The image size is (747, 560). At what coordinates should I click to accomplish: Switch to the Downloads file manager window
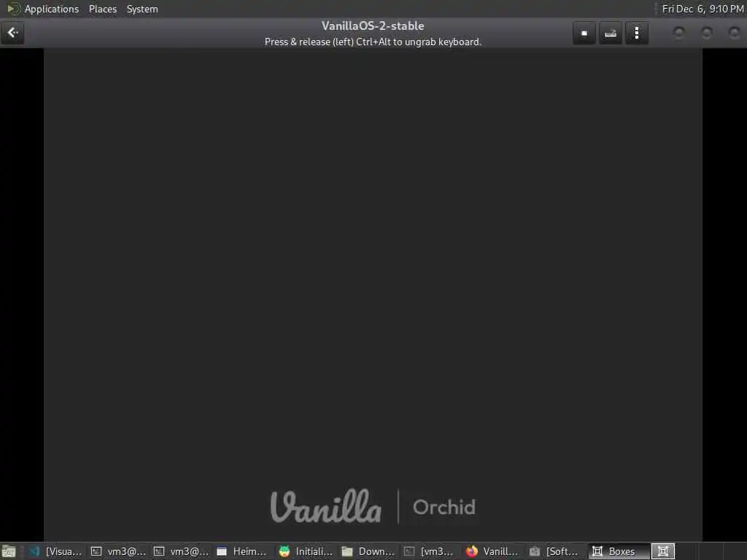368,551
